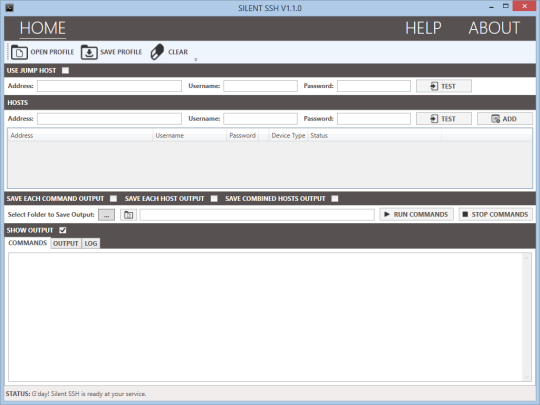Click inside the commands text area

tap(265, 317)
